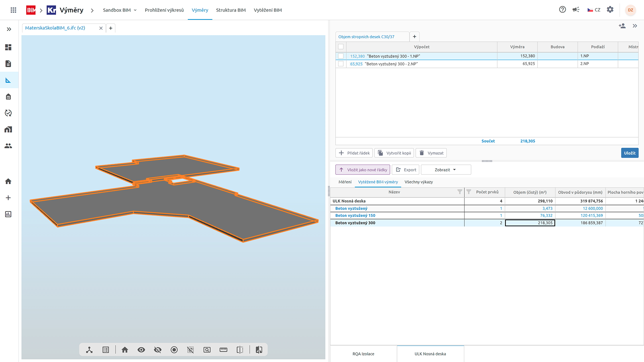
Task: Open the Všechny výkazy tab
Action: click(419, 182)
